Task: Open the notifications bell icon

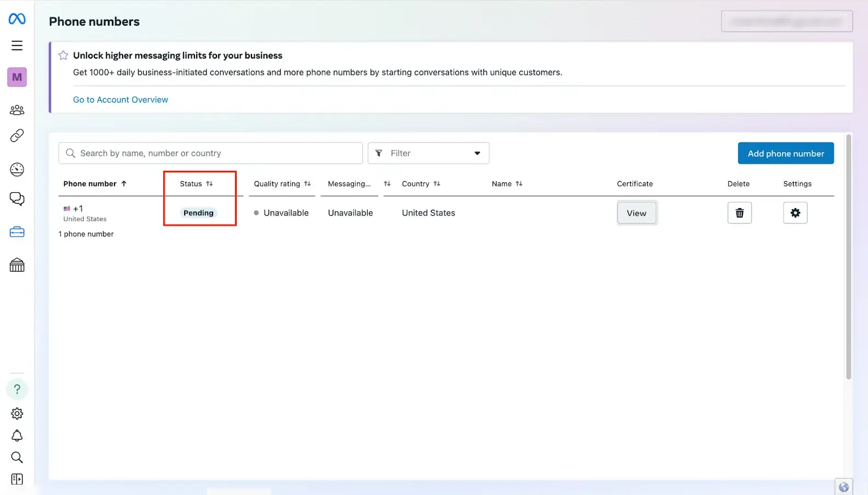Action: click(17, 436)
